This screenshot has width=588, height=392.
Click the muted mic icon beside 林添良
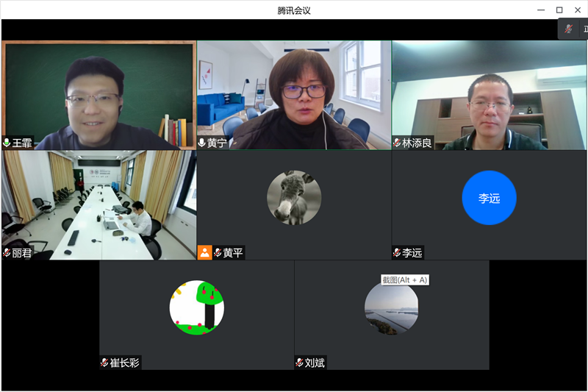point(397,143)
